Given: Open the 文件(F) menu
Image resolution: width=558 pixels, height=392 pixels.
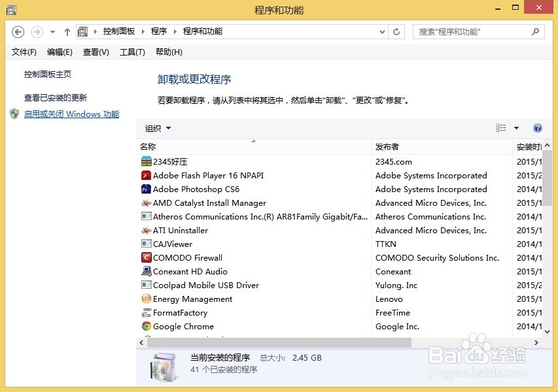Looking at the screenshot, I should click(x=24, y=52).
